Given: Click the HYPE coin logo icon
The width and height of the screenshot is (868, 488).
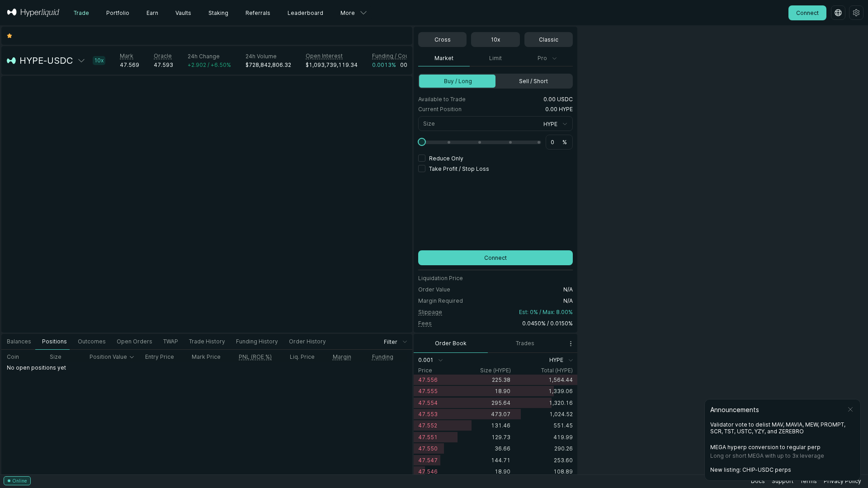Looking at the screenshot, I should click(11, 61).
